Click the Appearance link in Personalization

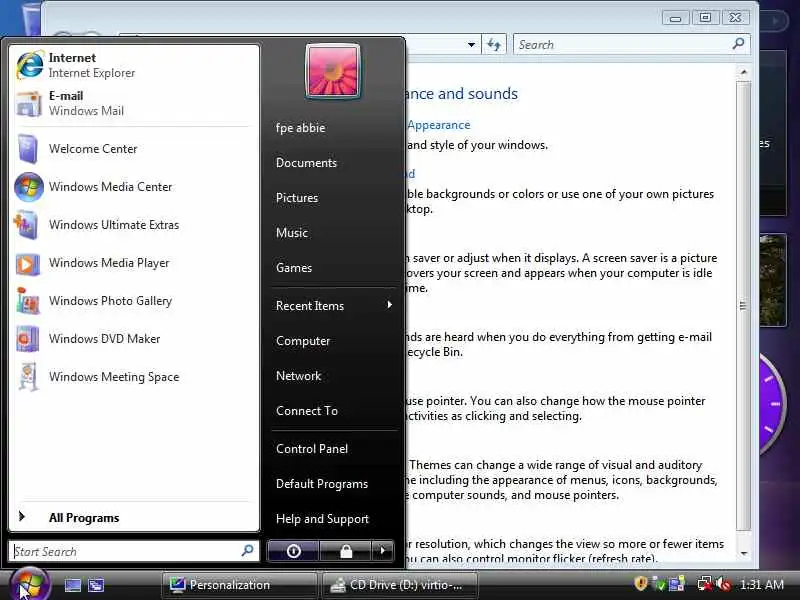click(x=439, y=125)
